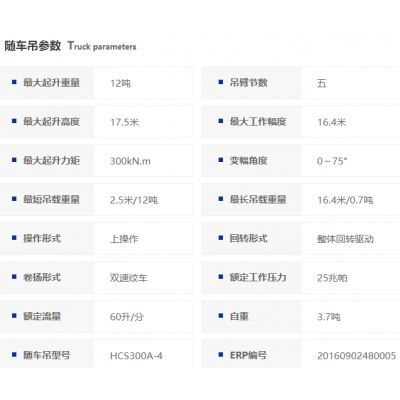This screenshot has width=400, height=400.
Task: Click the bullet marker next to 变幅角度
Action: pyautogui.click(x=221, y=160)
